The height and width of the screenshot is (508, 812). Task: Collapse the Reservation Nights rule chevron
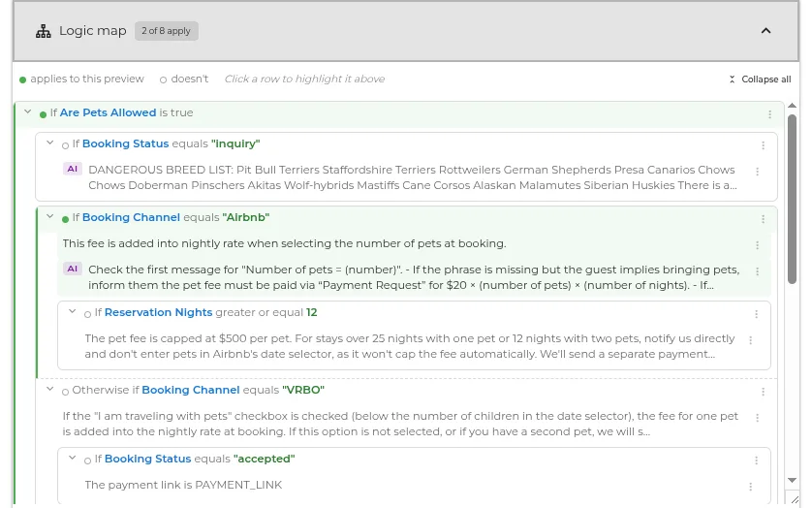(73, 311)
